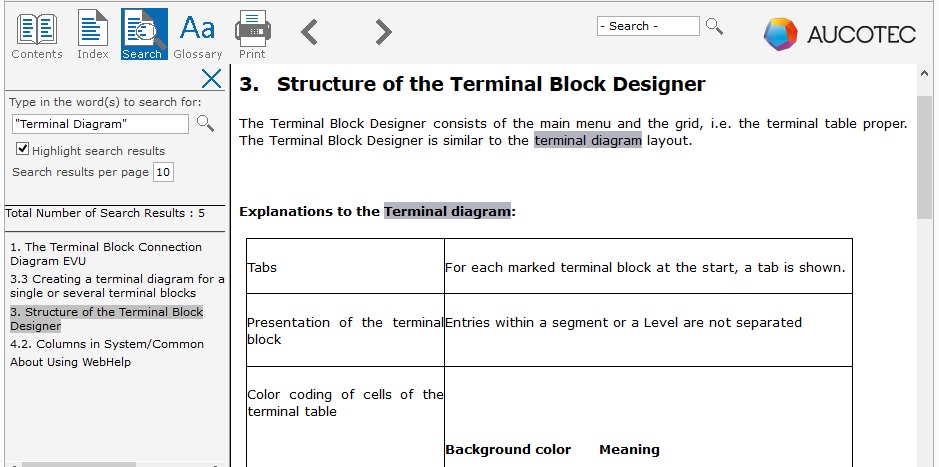Click 'For each marked terminal block' cell
The width and height of the screenshot is (939, 467).
[x=648, y=267]
